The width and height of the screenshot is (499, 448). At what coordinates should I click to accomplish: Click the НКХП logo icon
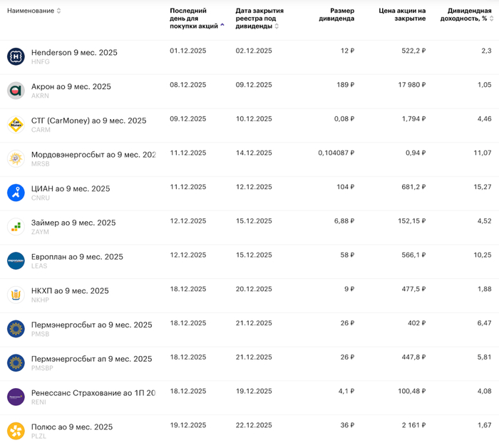pos(16,295)
